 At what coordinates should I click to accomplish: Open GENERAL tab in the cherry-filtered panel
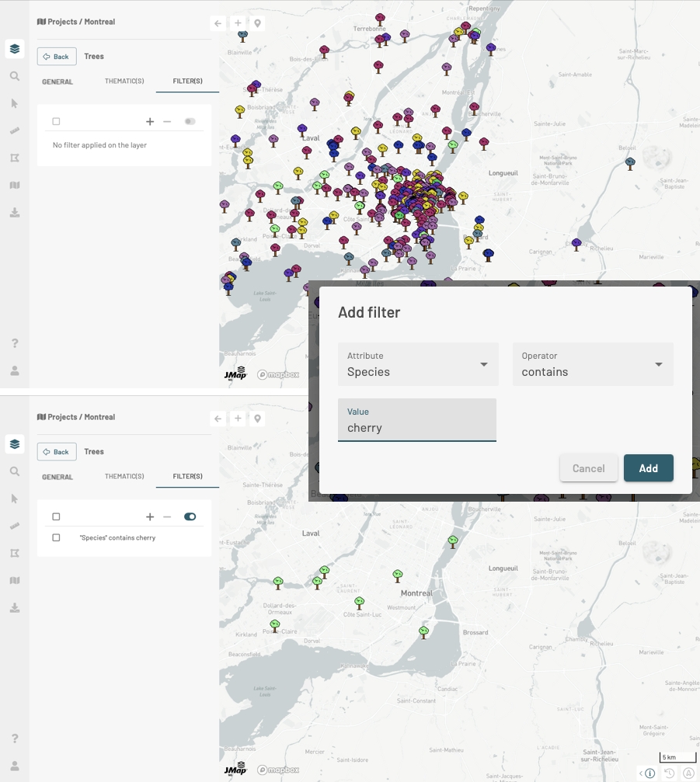57,477
